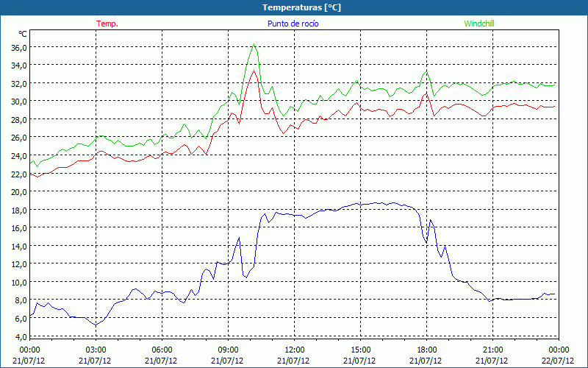The image size is (588, 368).
Task: Click the 09:00 time axis label
Action: pyautogui.click(x=228, y=350)
